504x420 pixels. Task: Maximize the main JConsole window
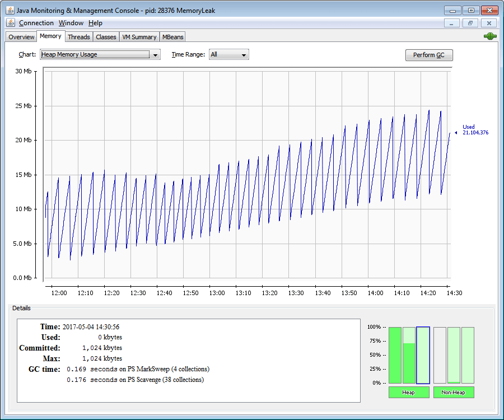tap(471, 11)
